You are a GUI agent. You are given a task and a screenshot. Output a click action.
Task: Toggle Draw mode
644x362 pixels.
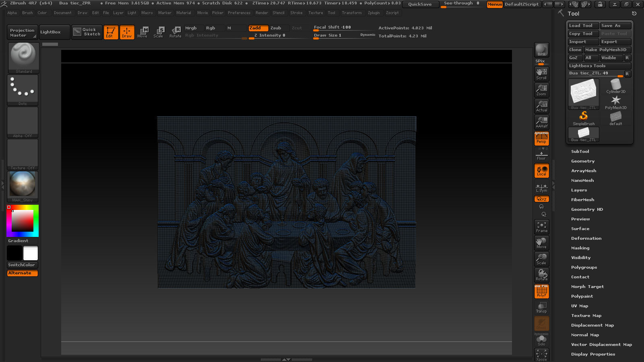click(127, 32)
